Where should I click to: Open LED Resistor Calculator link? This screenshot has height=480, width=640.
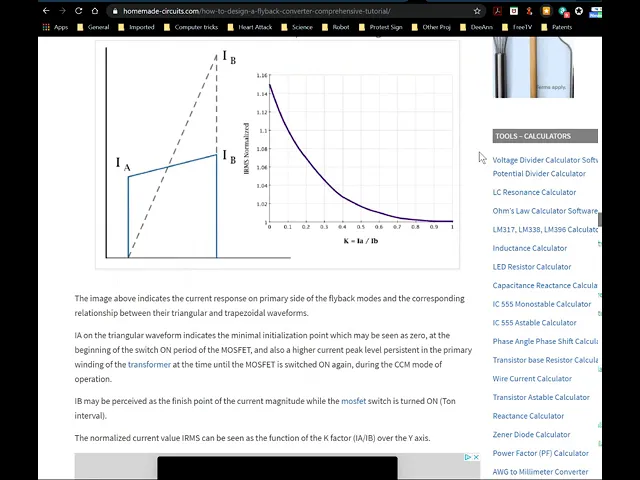tap(532, 267)
